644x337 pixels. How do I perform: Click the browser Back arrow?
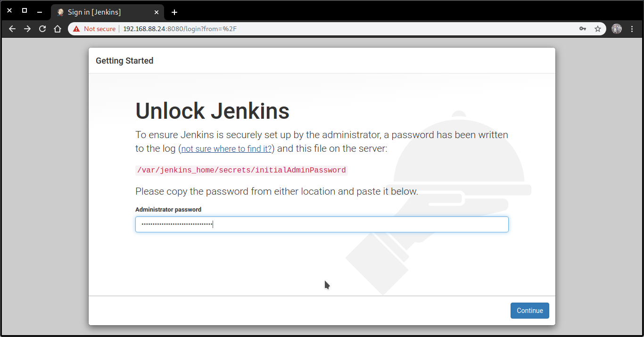[13, 29]
